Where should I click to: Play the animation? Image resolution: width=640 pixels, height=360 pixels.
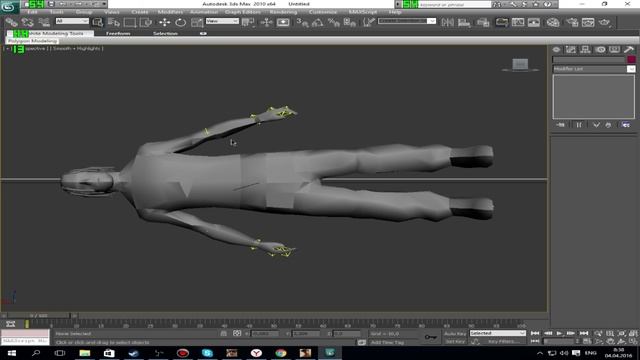559,333
